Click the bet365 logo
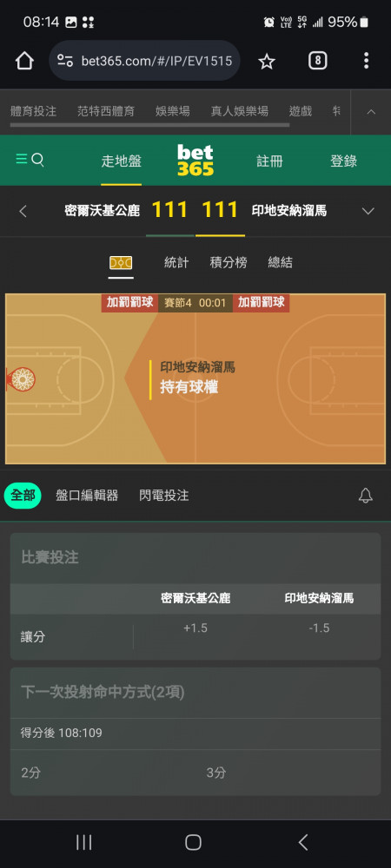 tap(195, 160)
